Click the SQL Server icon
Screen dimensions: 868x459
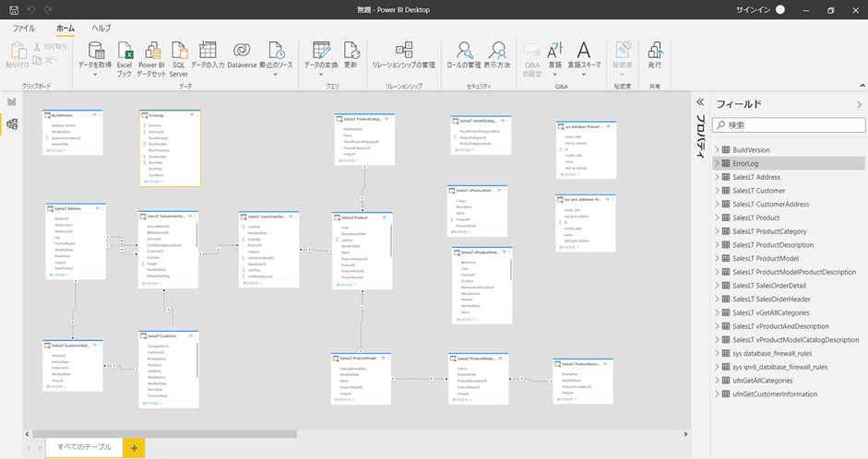point(179,51)
